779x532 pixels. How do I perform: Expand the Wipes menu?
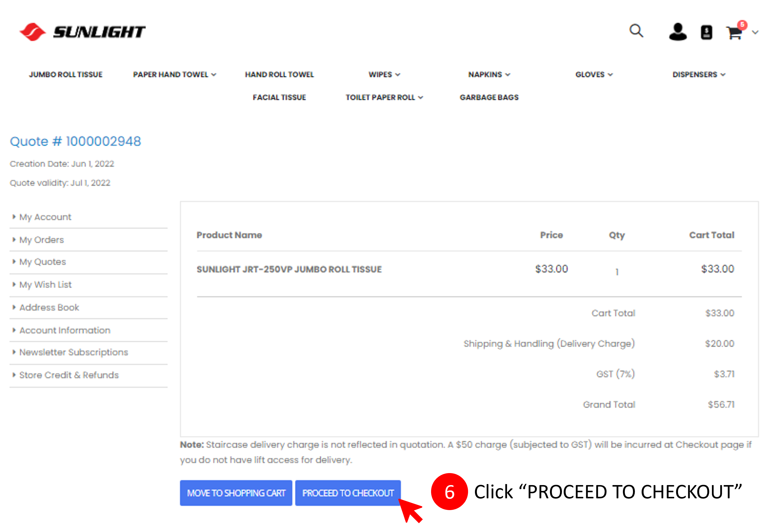pyautogui.click(x=384, y=74)
